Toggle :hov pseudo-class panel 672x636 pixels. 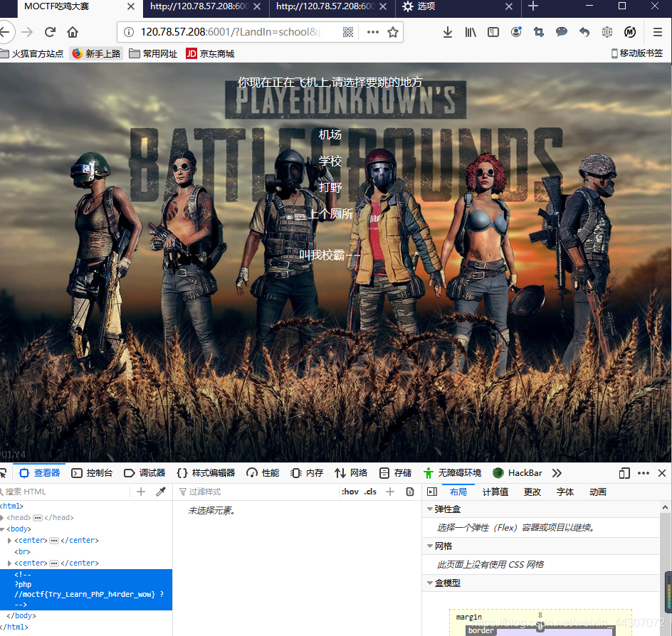pos(350,492)
